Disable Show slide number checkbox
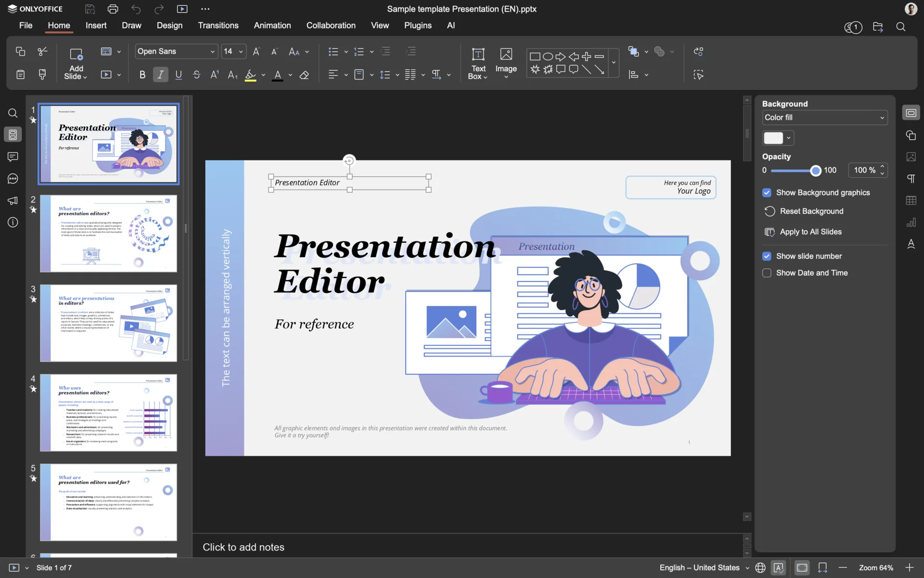This screenshot has width=924, height=578. coord(767,256)
